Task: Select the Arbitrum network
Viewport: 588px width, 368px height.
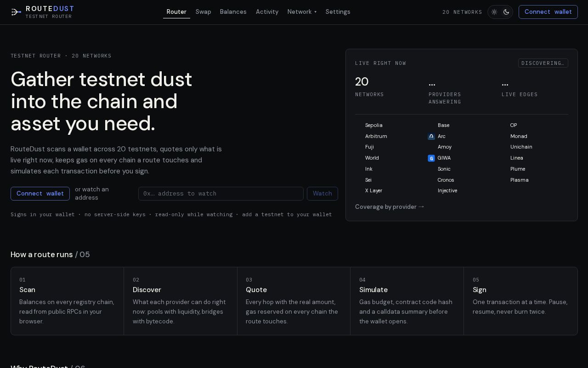Action: pyautogui.click(x=376, y=137)
